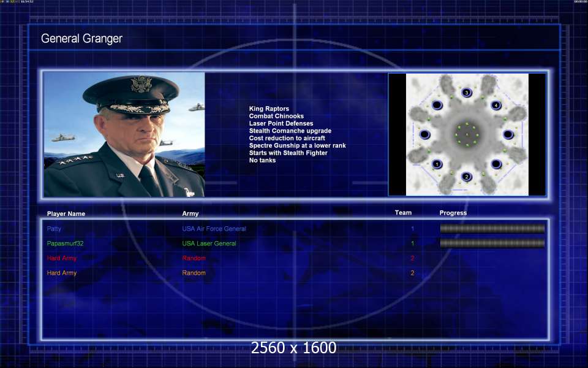
Task: Click Papasmurf32's team number 1
Action: [412, 243]
